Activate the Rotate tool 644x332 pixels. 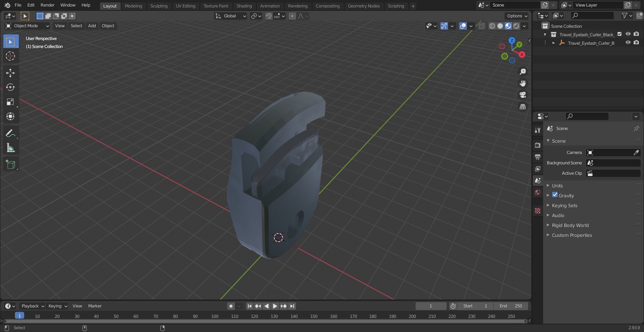(x=10, y=87)
